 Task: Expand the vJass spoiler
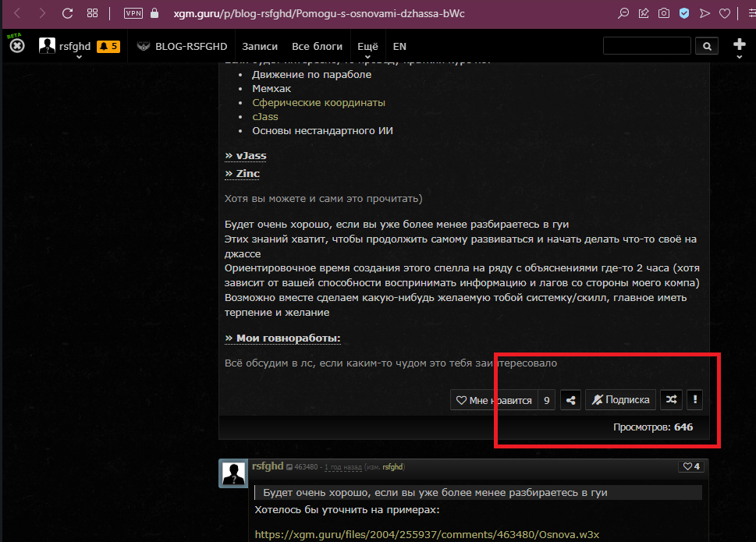point(246,156)
